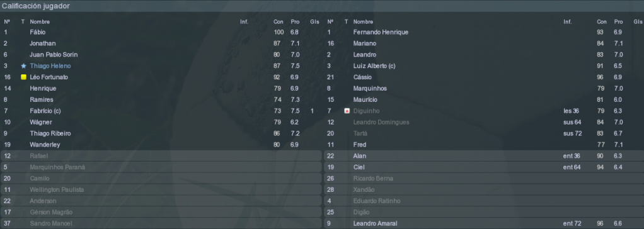Image resolution: width=644 pixels, height=229 pixels.
Task: Open Fabrício (c) player entry
Action: point(45,111)
